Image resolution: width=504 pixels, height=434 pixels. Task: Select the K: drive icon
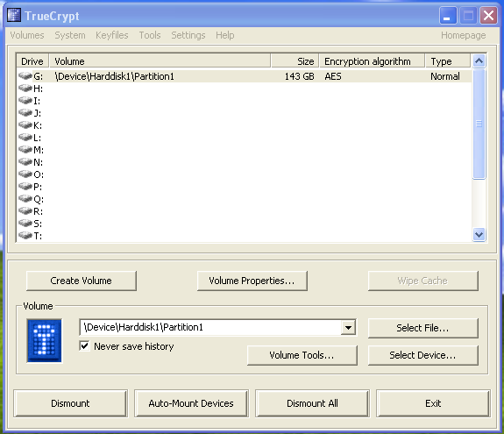pos(25,125)
